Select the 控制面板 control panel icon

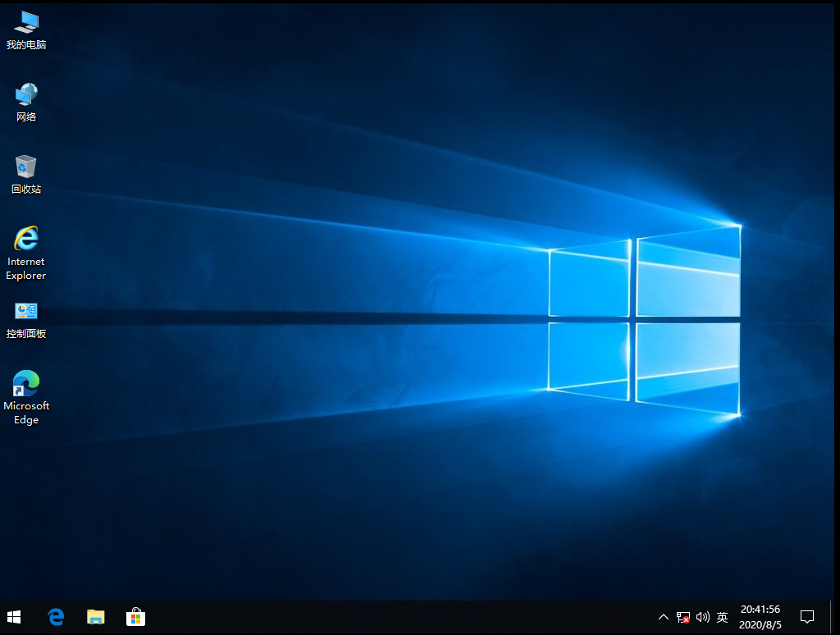tap(25, 321)
